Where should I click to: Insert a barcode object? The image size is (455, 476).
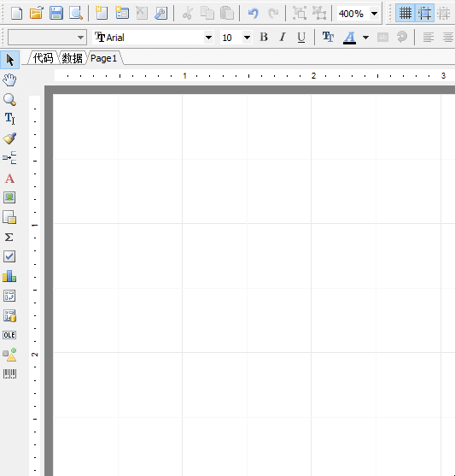pyautogui.click(x=9, y=374)
